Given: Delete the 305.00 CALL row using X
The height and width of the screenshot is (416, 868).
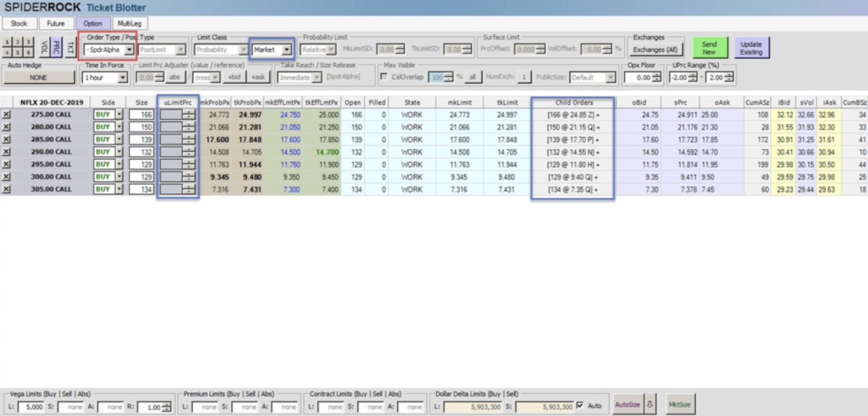Looking at the screenshot, I should tap(6, 189).
